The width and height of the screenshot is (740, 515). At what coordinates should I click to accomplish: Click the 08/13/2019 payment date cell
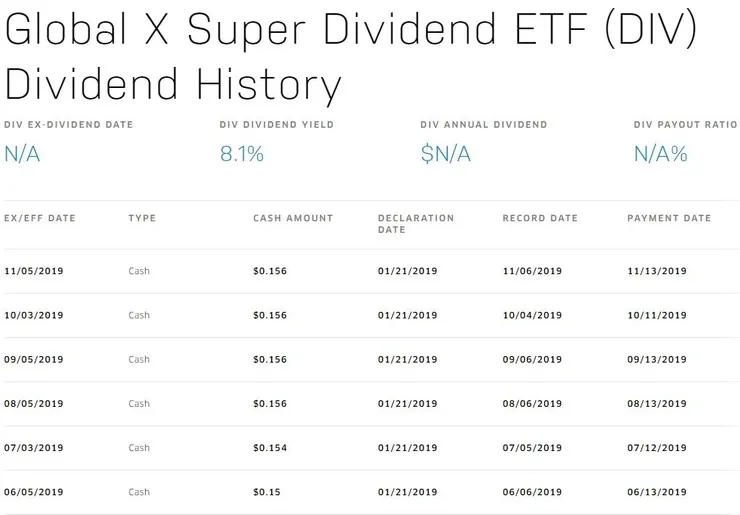(x=657, y=404)
